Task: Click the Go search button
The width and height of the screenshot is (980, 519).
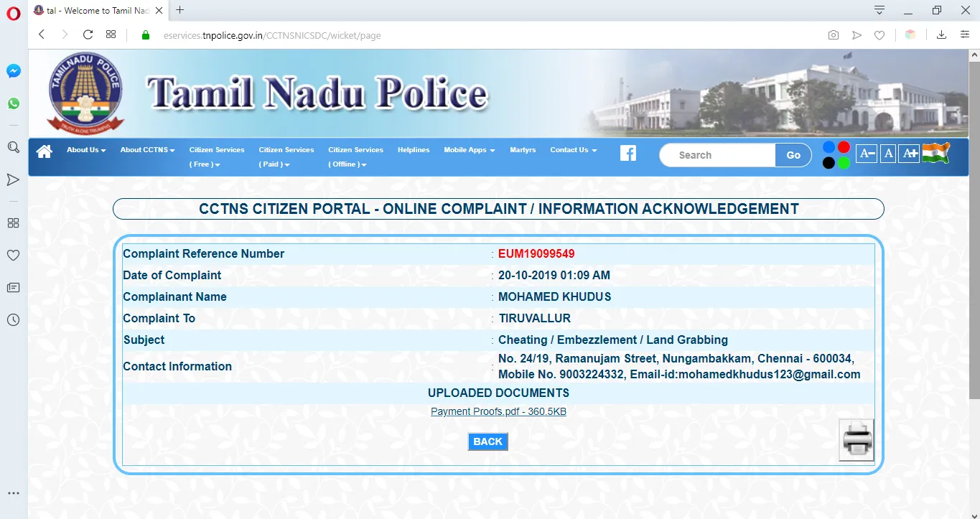Action: coord(793,155)
